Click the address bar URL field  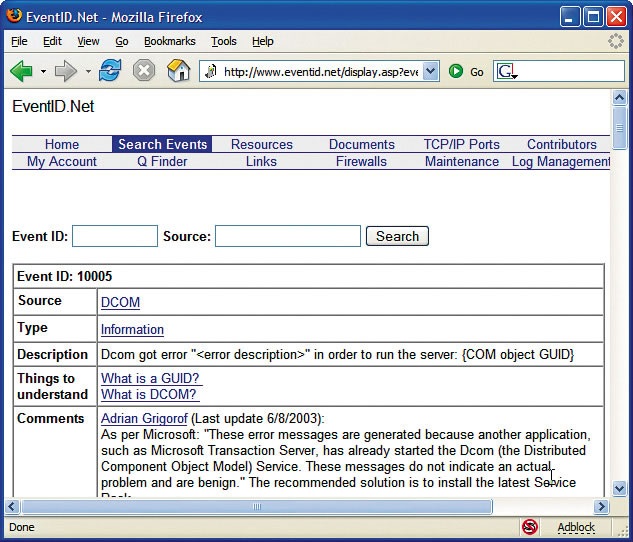click(x=321, y=72)
